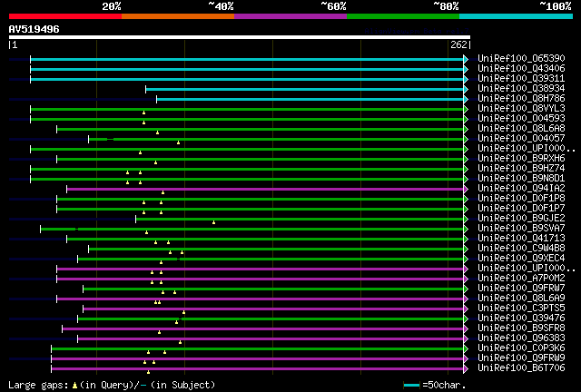Click the green alignment bar for C9W4B8
Viewport: 581px width, 392px height.
276,250
